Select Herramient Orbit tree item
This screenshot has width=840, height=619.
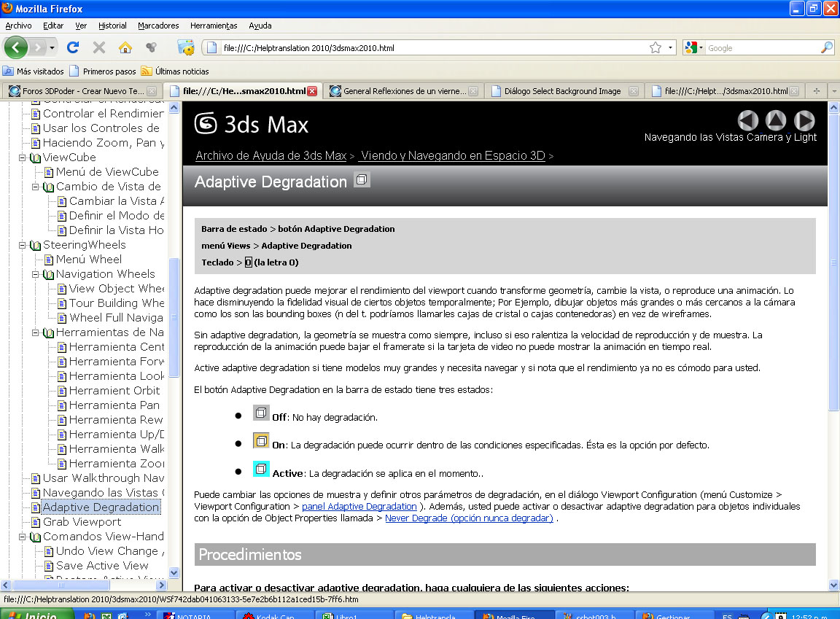click(114, 391)
